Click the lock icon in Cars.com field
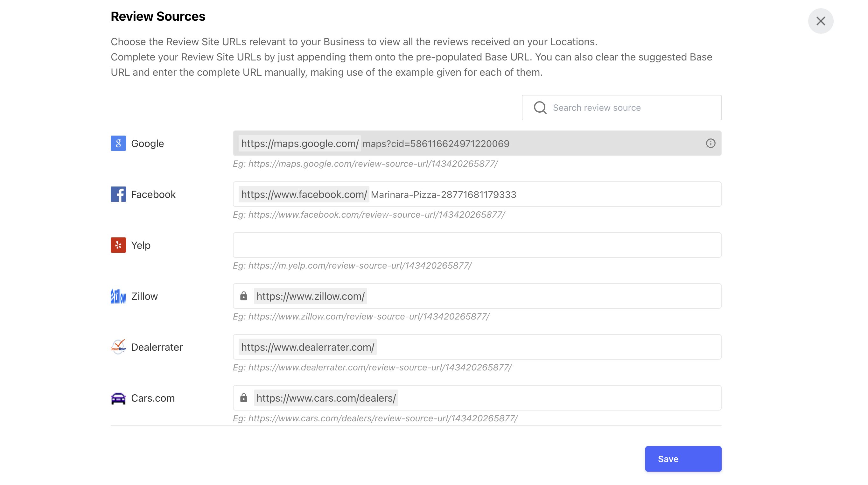This screenshot has height=485, width=868. [244, 398]
